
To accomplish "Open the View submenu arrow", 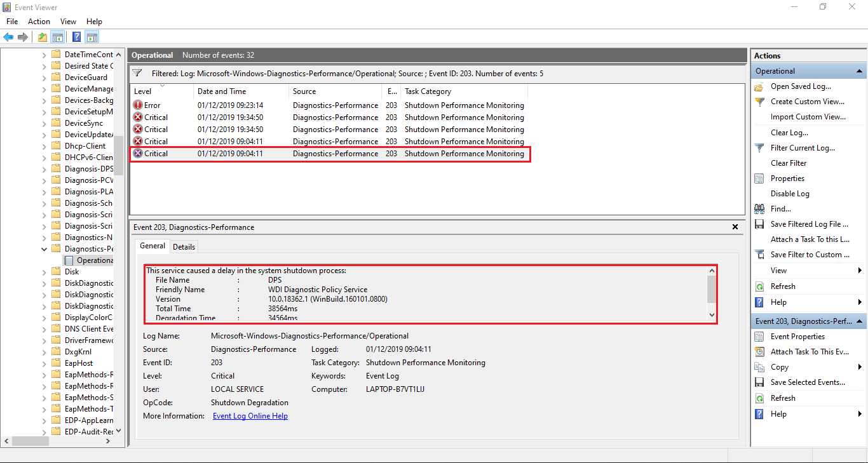I will 860,271.
